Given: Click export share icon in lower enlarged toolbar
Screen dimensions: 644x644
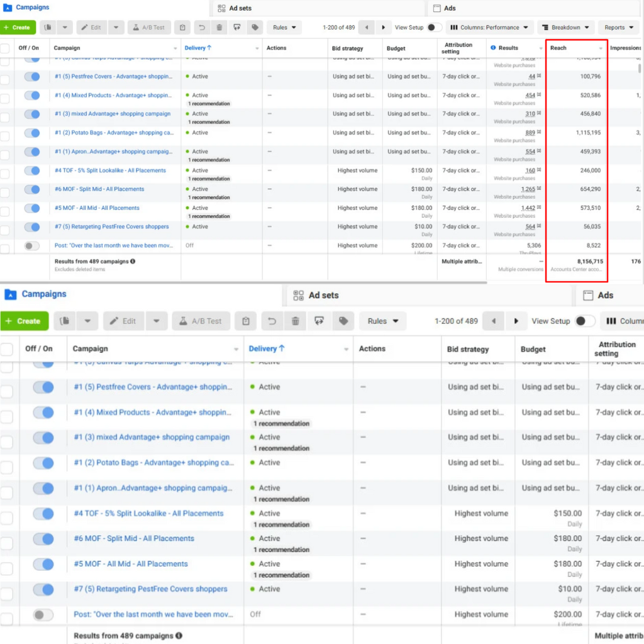Looking at the screenshot, I should pos(319,321).
